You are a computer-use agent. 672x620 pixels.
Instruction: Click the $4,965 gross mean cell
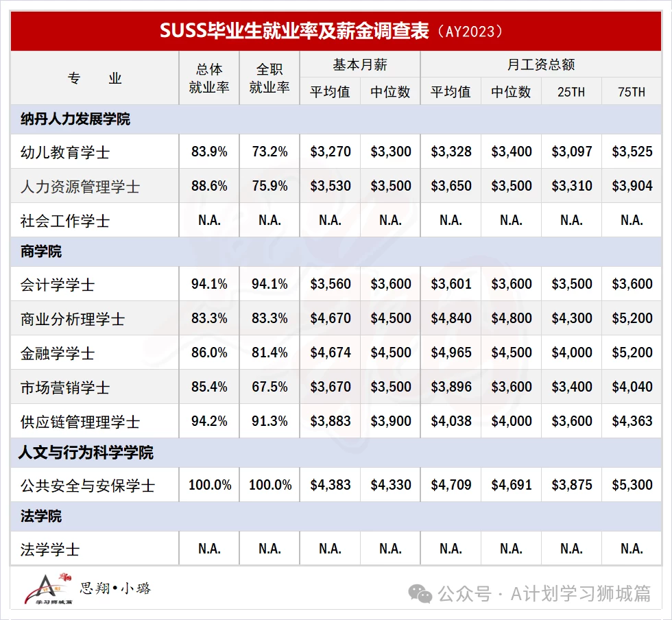point(451,353)
